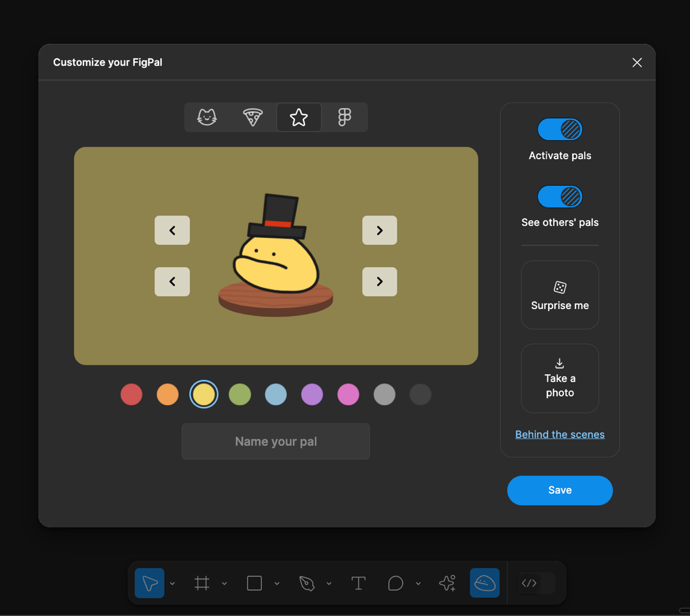Switch to the cat pal tab

(207, 117)
